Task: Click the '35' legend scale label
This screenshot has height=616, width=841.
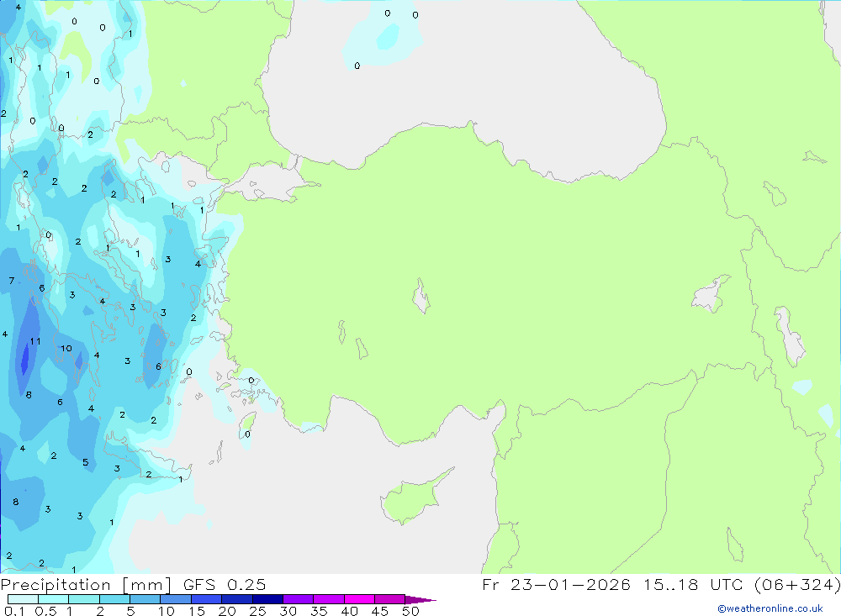Action: point(319,611)
